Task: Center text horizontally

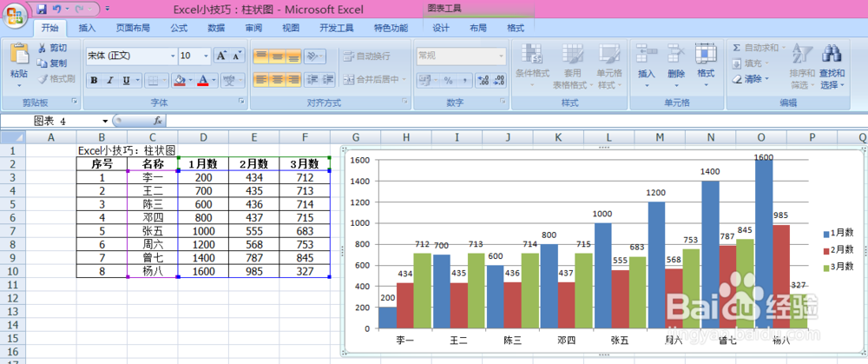Action: [278, 80]
